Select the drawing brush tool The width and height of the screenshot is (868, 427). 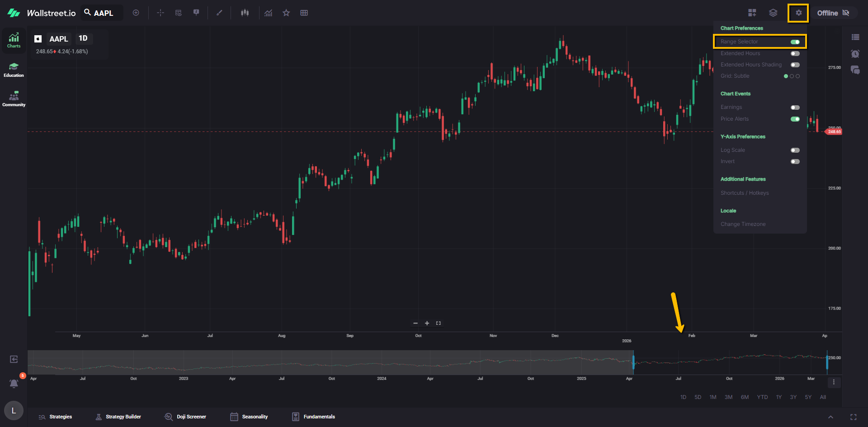tap(219, 13)
